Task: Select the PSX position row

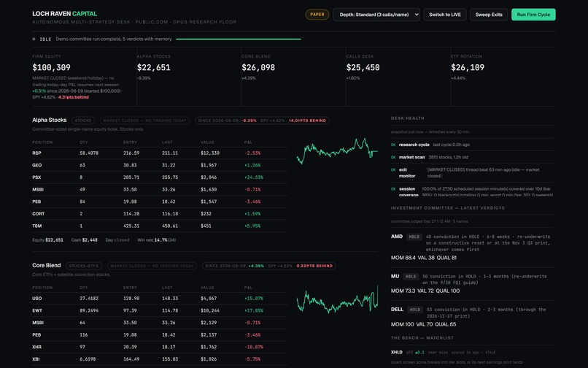Action: [160, 177]
